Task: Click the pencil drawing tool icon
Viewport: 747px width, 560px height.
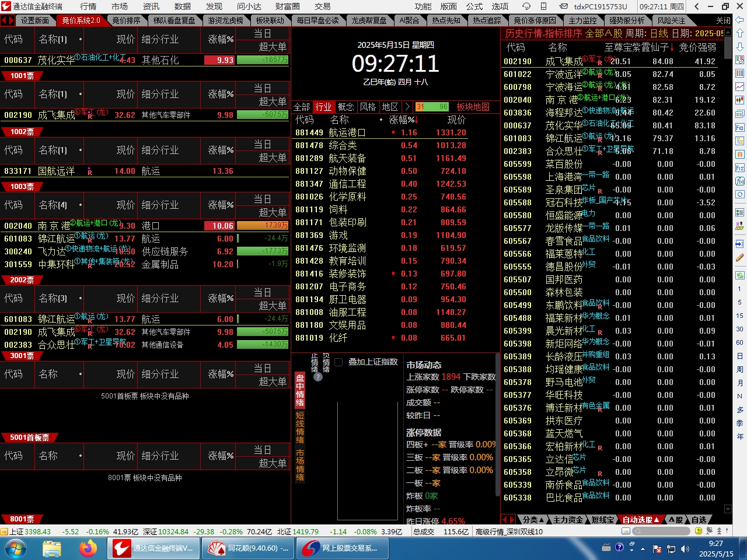Action: 740,257
